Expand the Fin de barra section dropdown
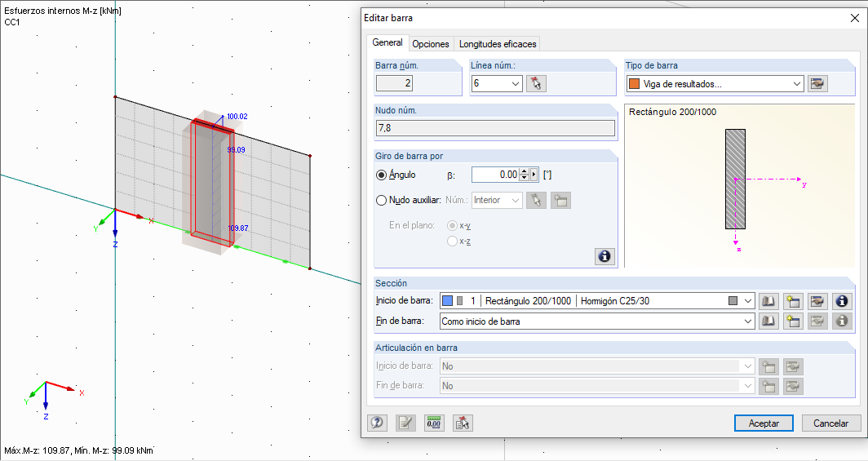 click(x=748, y=321)
